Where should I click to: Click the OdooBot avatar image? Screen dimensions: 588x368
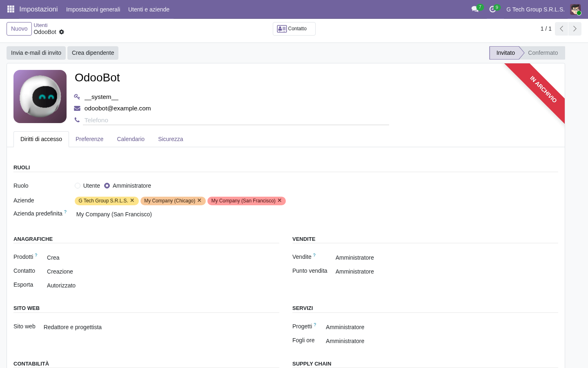point(40,96)
